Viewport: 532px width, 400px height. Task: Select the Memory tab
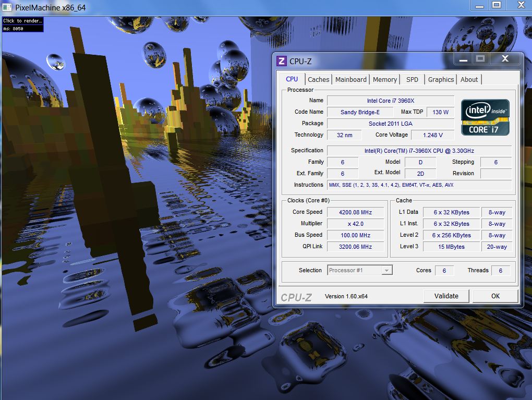pos(385,80)
